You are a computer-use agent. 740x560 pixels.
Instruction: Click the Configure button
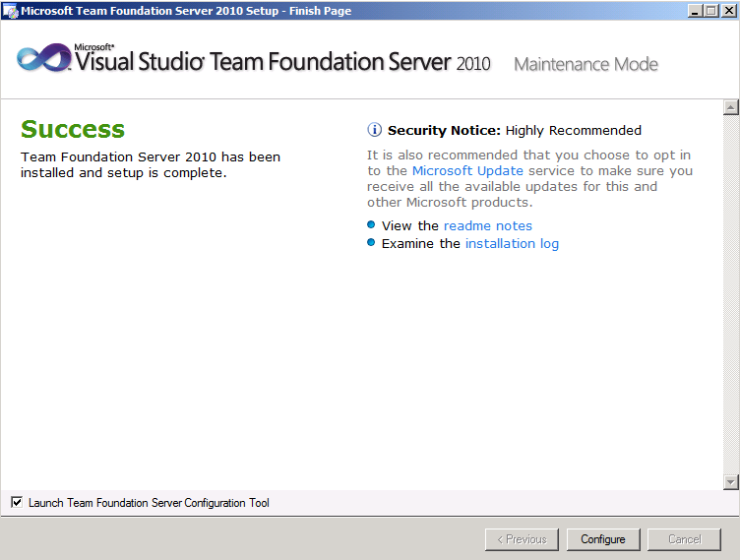point(603,539)
